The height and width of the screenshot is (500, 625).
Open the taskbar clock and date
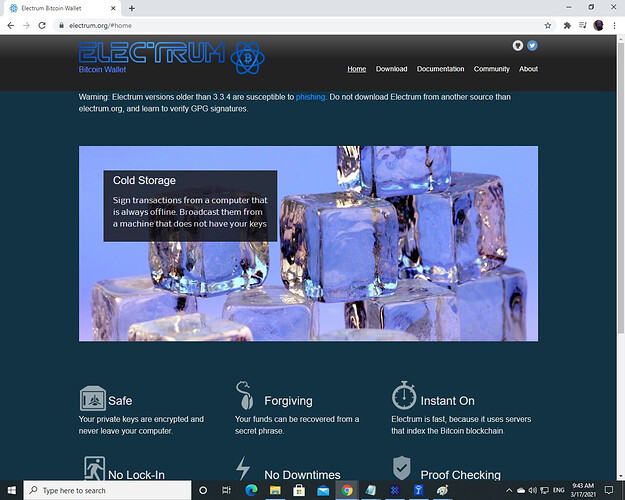[583, 490]
